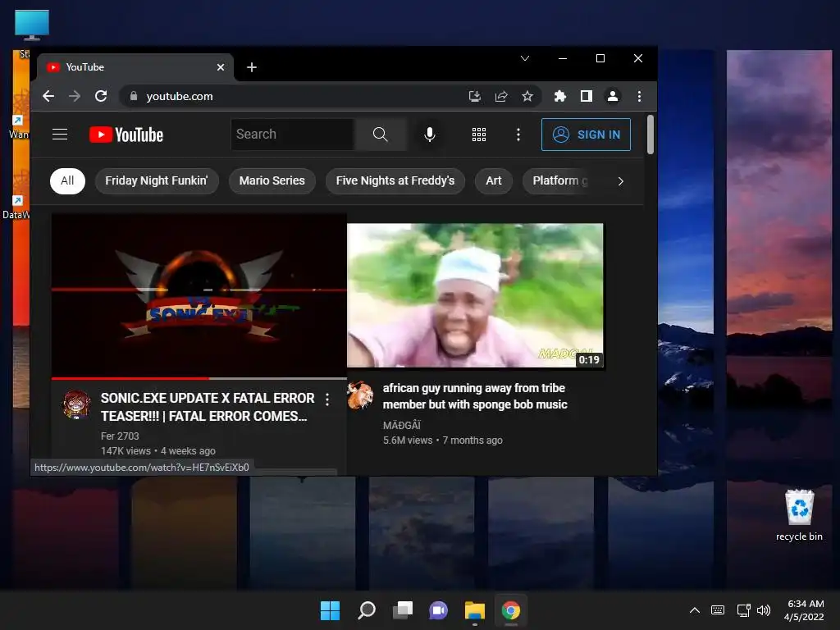840x630 pixels.
Task: Open the tab search dropdown chevron
Action: coord(525,58)
